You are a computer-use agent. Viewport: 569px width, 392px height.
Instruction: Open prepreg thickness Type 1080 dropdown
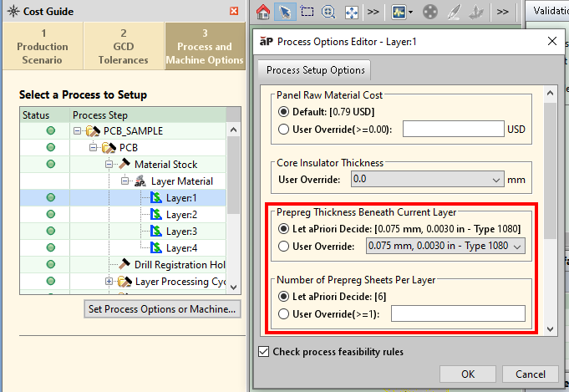coord(517,246)
